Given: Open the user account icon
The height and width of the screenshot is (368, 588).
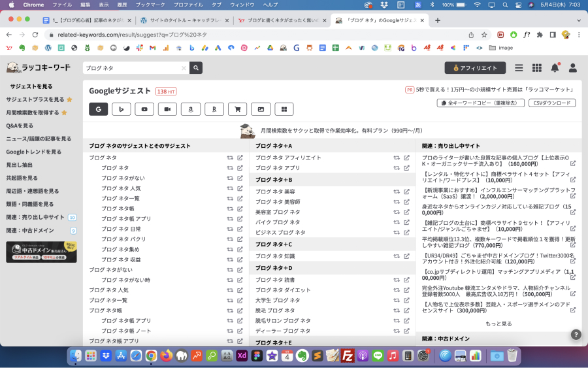Looking at the screenshot, I should 572,68.
